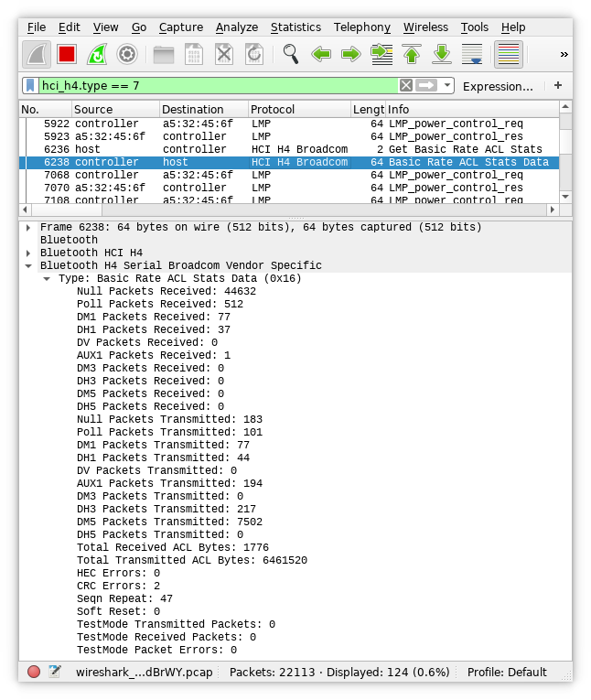Open capture options gear icon

[x=127, y=55]
